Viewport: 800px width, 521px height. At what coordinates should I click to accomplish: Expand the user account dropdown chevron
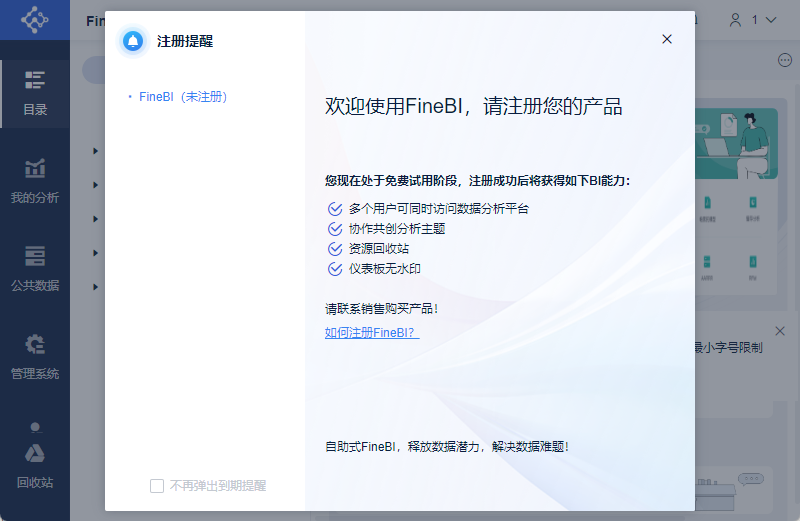click(x=771, y=20)
